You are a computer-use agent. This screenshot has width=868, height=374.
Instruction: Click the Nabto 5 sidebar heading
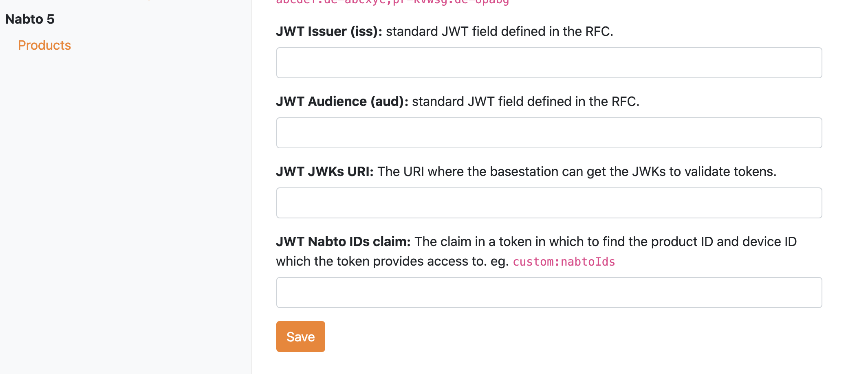point(30,19)
